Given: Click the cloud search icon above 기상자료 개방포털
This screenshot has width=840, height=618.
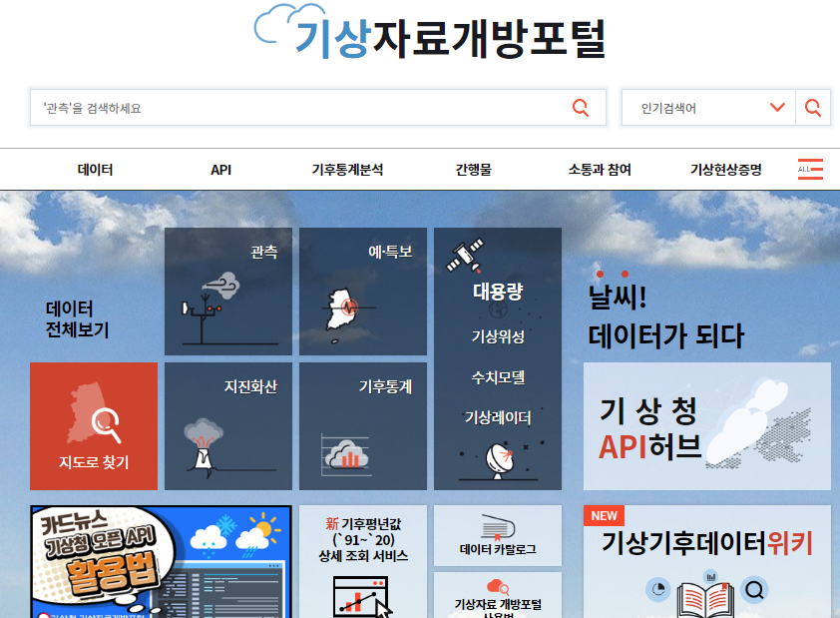Looking at the screenshot, I should (498, 586).
